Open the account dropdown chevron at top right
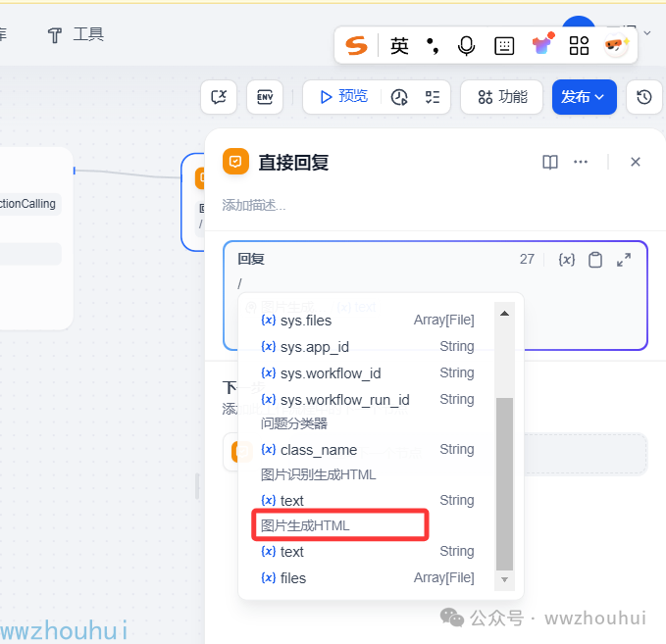The image size is (666, 644). coord(647,33)
